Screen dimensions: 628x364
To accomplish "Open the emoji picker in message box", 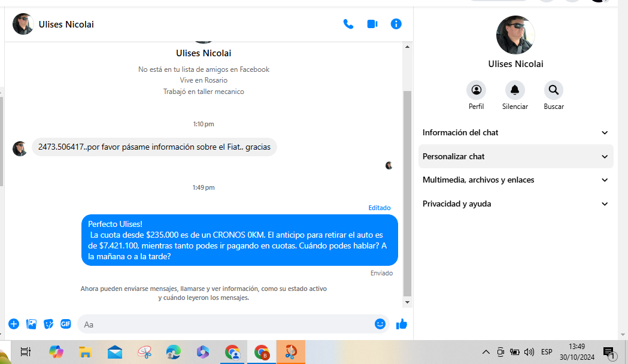I will coord(380,324).
